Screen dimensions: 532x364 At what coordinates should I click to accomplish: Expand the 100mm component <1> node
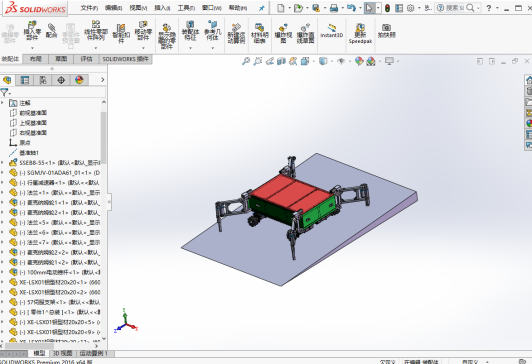click(x=3, y=272)
